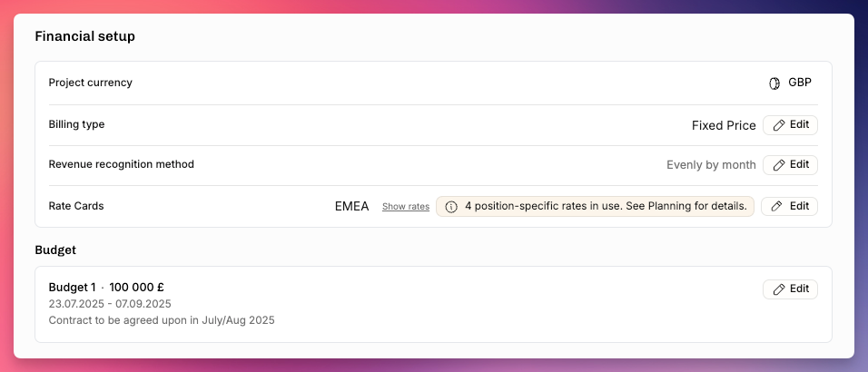Click the Revenue recognition method label
The height and width of the screenshot is (372, 868).
[x=122, y=164]
